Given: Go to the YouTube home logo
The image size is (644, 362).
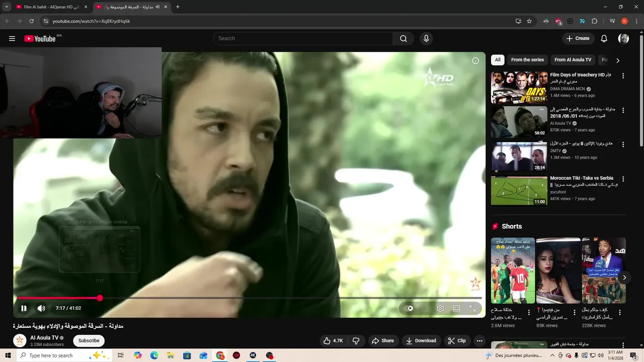Looking at the screenshot, I should 40,39.
